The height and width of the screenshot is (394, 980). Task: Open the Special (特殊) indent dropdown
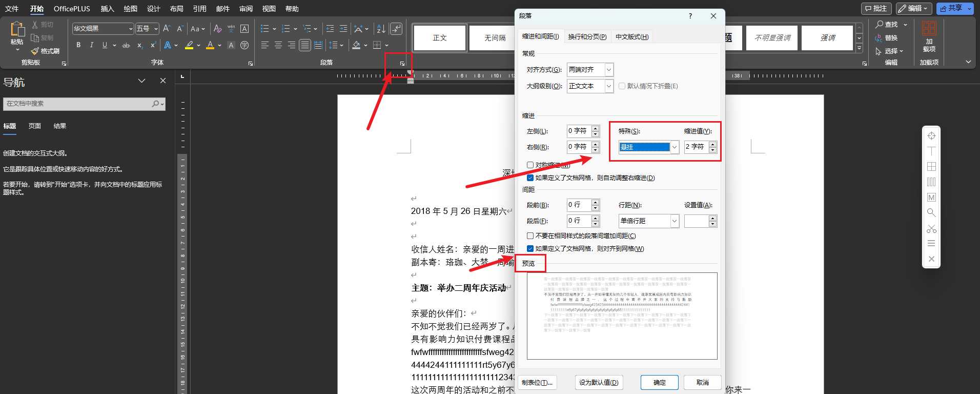click(675, 147)
